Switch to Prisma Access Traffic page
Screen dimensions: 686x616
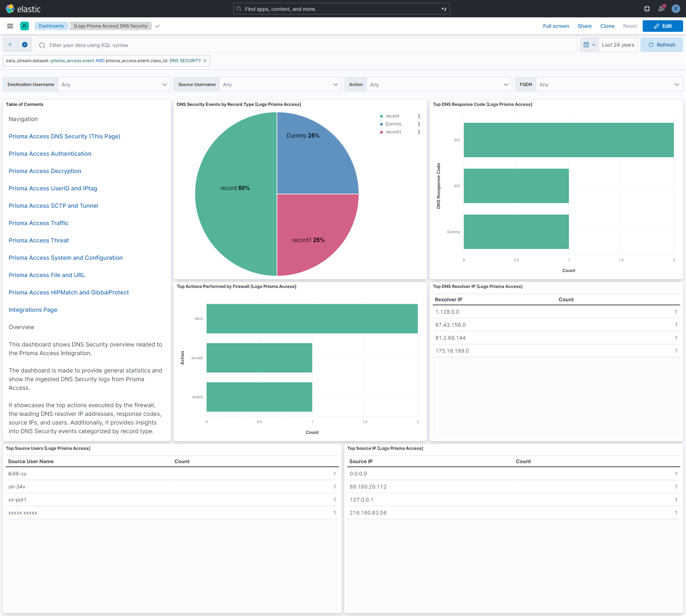click(x=39, y=223)
